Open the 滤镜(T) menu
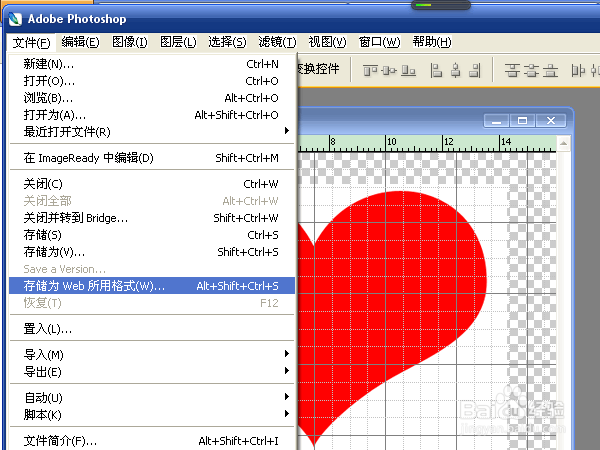The image size is (600, 450). pyautogui.click(x=277, y=42)
